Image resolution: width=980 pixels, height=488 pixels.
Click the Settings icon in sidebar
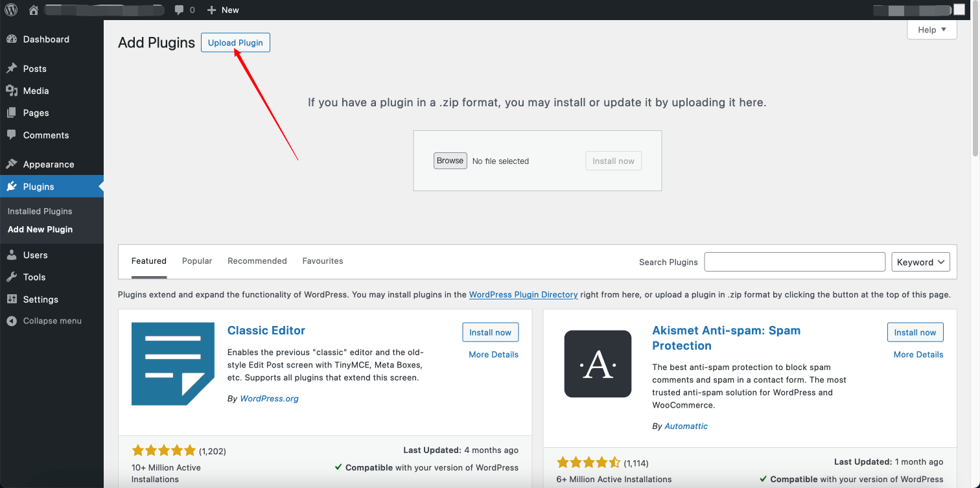tap(12, 299)
